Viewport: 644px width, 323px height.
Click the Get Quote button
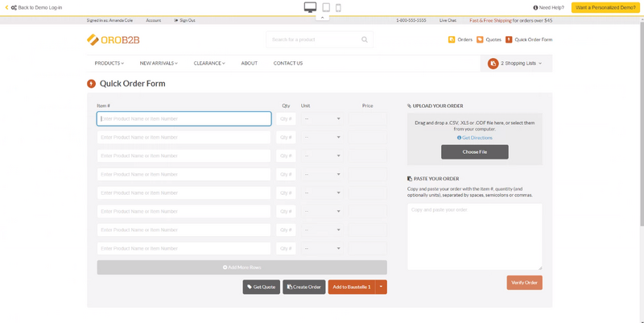(262, 287)
